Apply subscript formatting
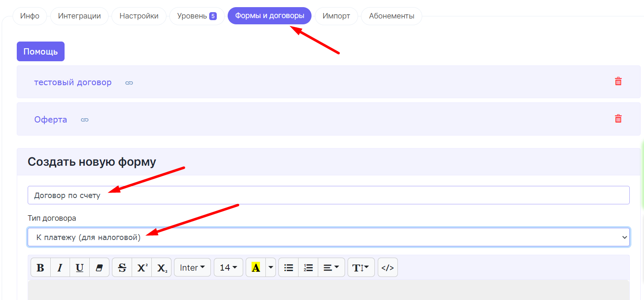The height and width of the screenshot is (300, 644). 161,267
